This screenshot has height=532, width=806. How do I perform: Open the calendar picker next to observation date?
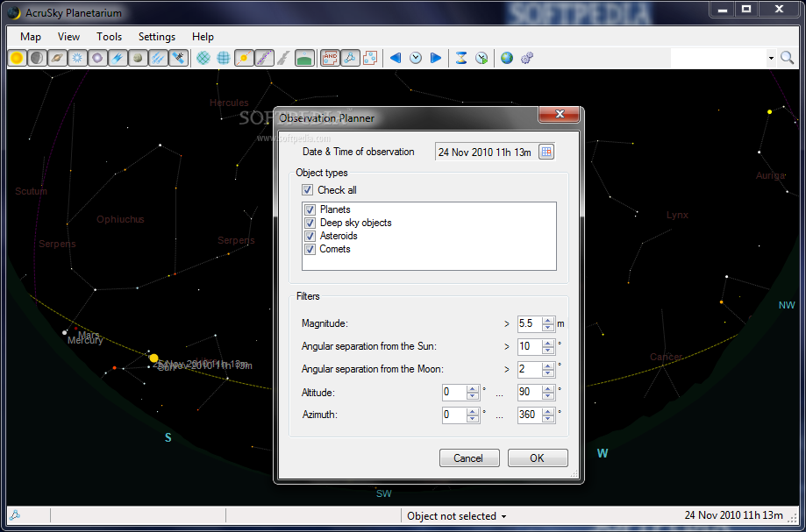point(546,152)
